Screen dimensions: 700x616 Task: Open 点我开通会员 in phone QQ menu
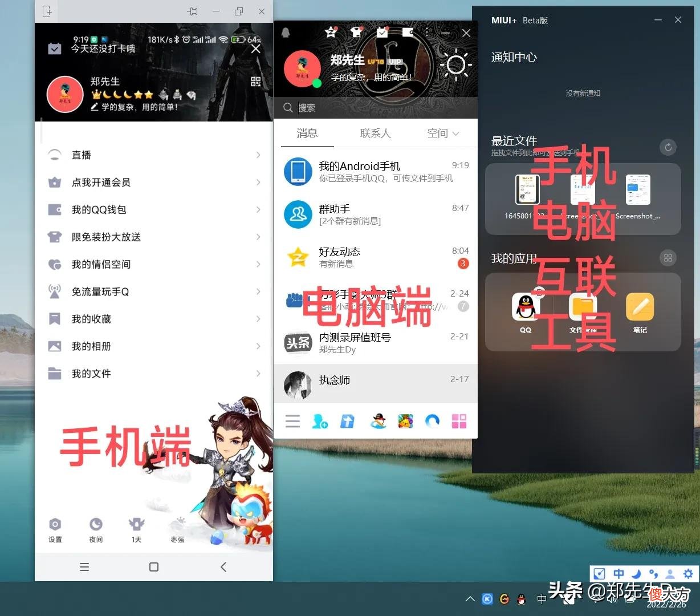pos(154,183)
